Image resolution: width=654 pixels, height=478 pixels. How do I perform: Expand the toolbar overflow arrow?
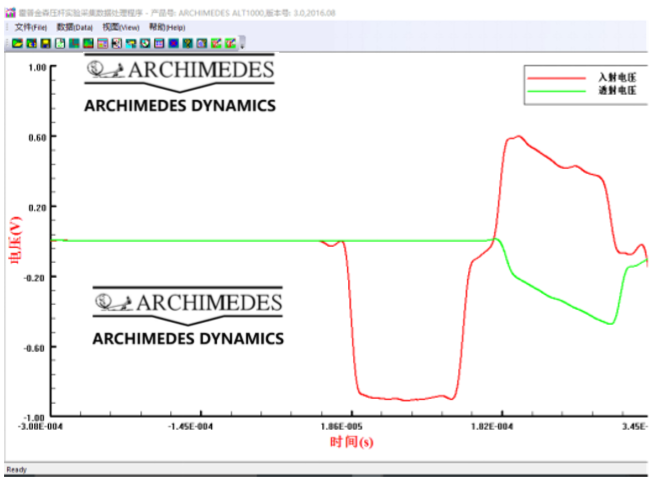click(242, 43)
